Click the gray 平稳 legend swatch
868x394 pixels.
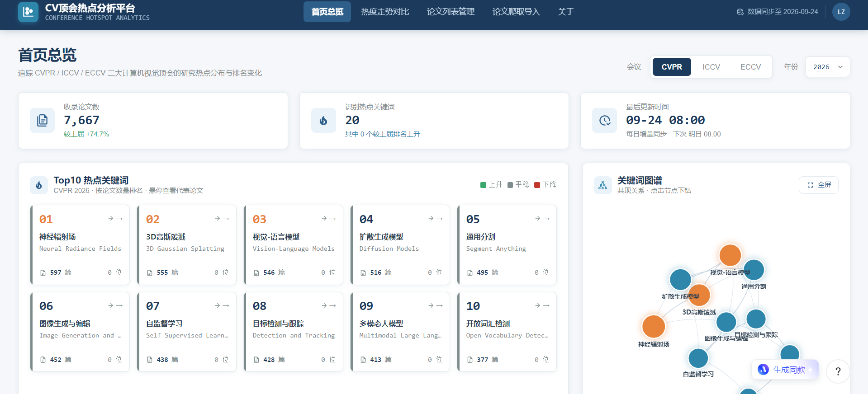coord(510,185)
